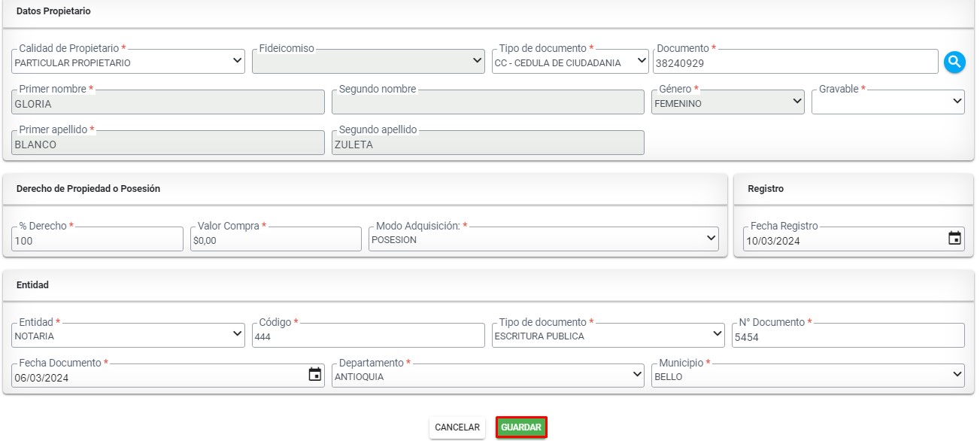Click the blue search icon beside Documento

(x=954, y=62)
